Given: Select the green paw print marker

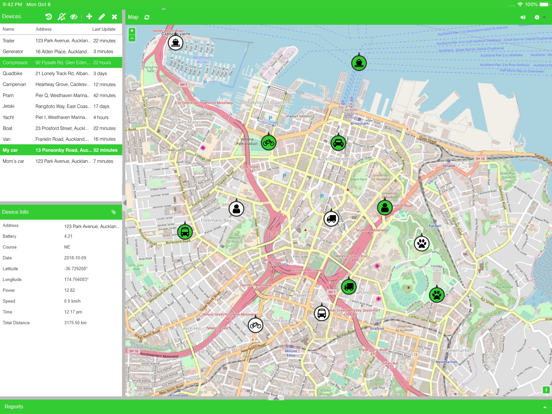Looking at the screenshot, I should point(437,294).
